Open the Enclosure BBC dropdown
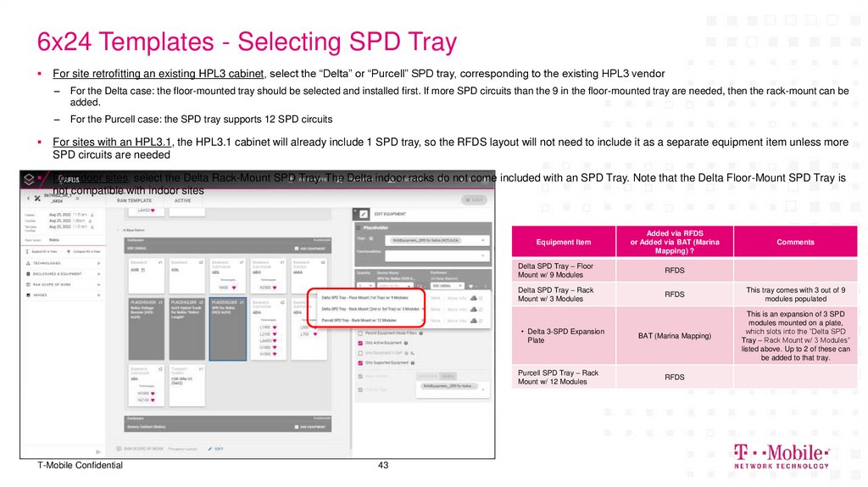The height and width of the screenshot is (487, 868). tap(448, 286)
